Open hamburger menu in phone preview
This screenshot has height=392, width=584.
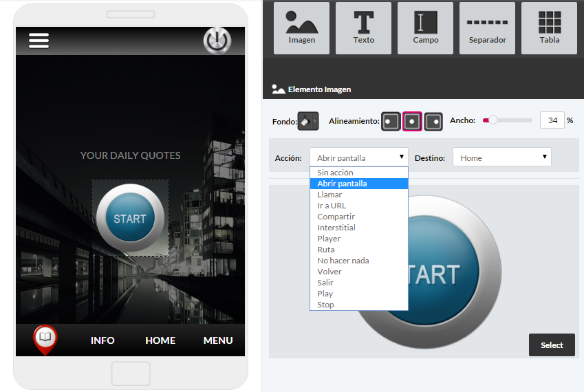point(39,41)
